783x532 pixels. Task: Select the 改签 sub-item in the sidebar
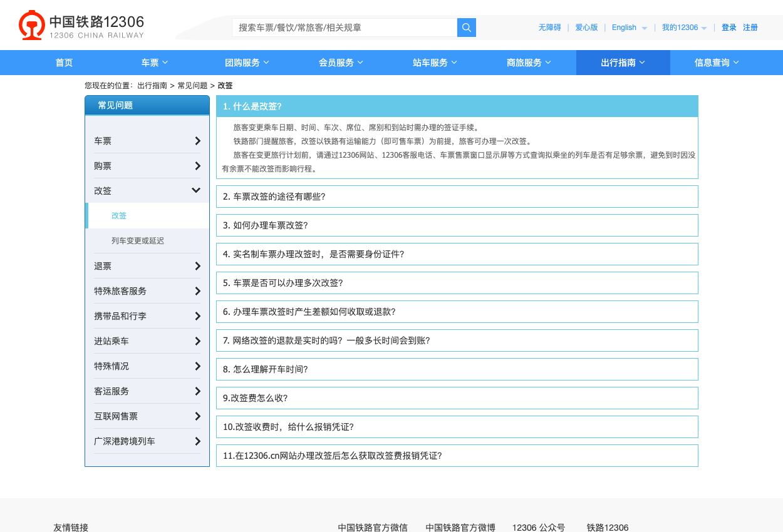[x=147, y=216]
